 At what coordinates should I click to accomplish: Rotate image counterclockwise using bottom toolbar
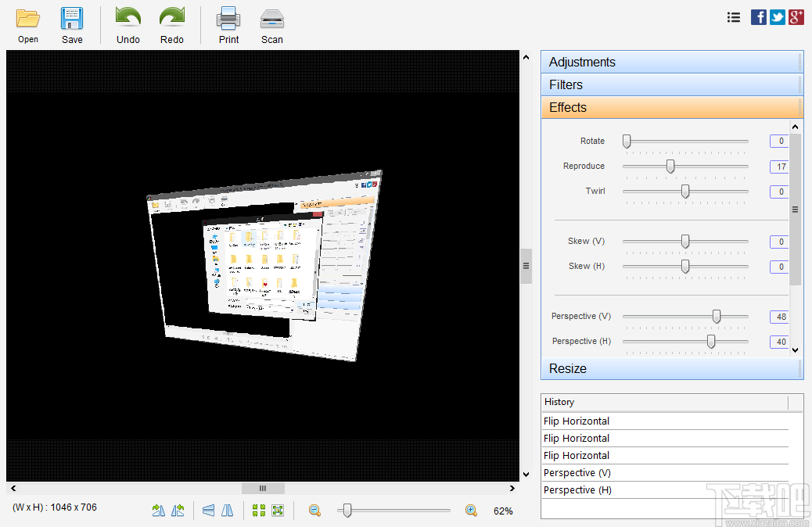pyautogui.click(x=178, y=511)
